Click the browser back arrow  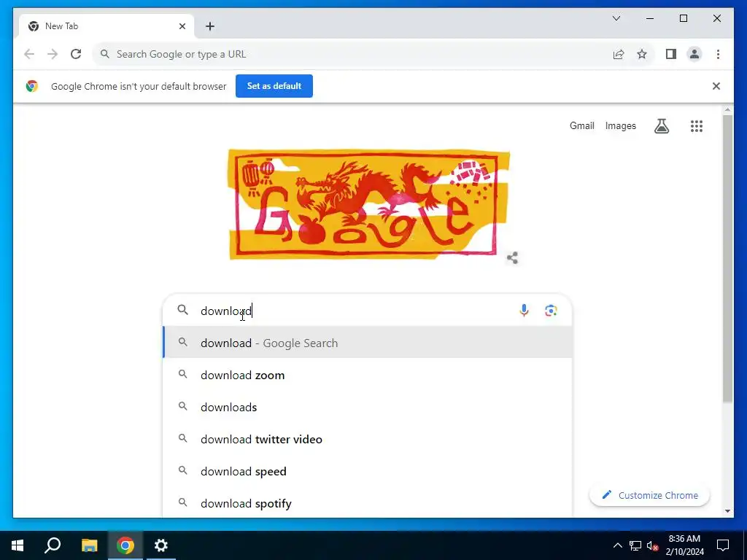[x=29, y=54]
